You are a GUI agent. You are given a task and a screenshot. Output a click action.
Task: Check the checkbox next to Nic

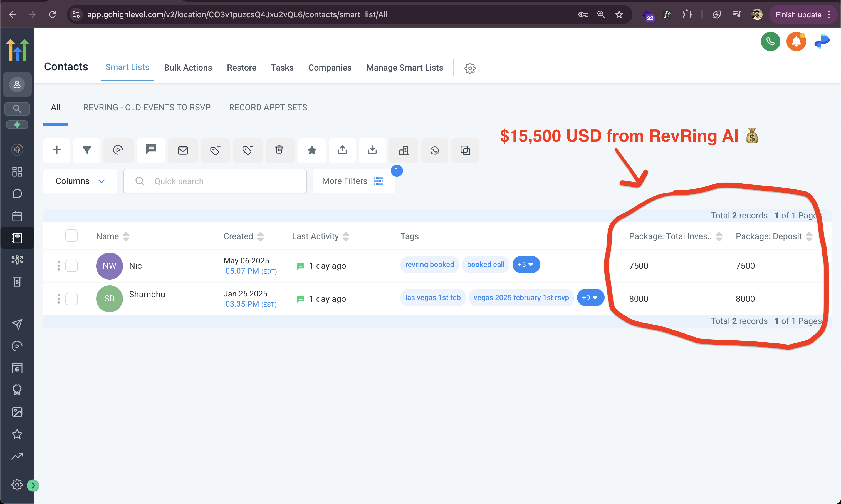(x=71, y=266)
